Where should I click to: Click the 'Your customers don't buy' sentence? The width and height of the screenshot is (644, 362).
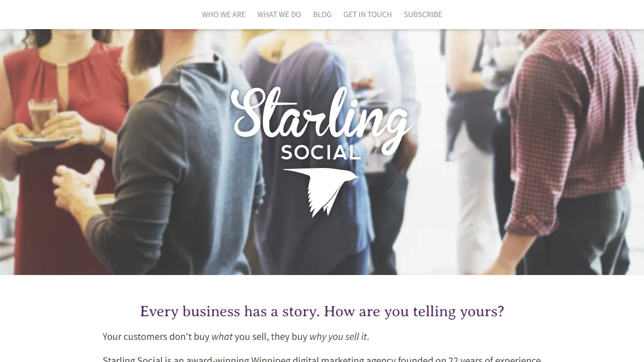click(156, 336)
